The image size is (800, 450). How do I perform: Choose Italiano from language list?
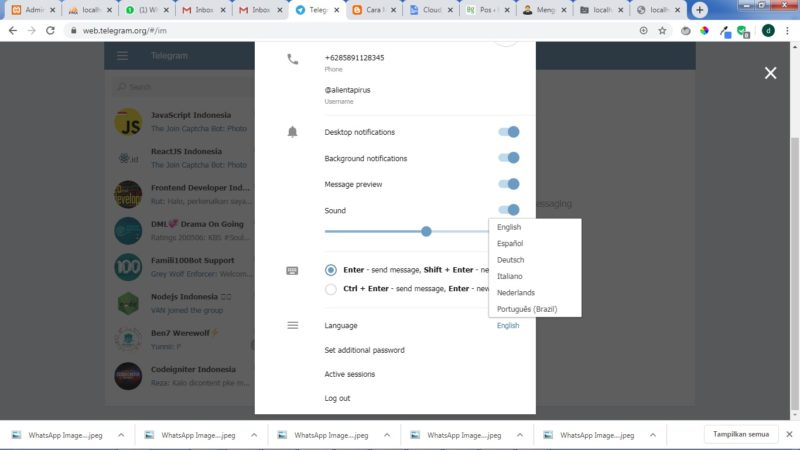535,276
